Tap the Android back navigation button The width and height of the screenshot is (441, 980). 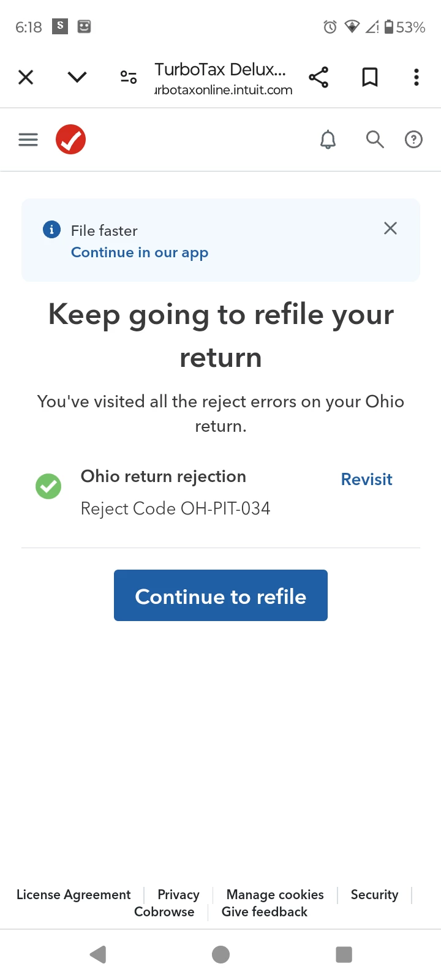pos(98,954)
